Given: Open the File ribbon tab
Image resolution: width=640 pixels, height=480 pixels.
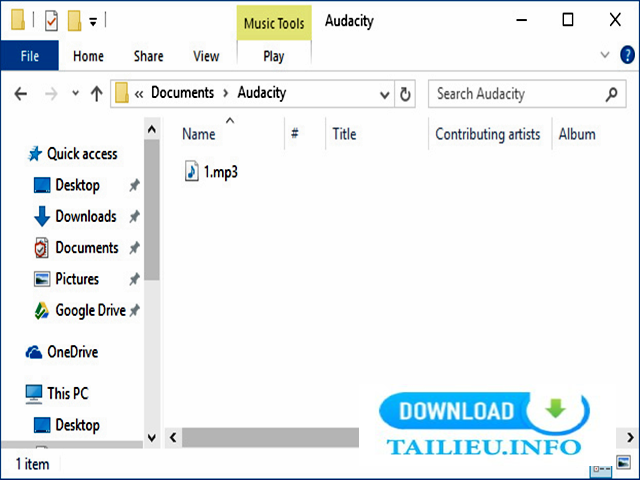Looking at the screenshot, I should (x=30, y=56).
